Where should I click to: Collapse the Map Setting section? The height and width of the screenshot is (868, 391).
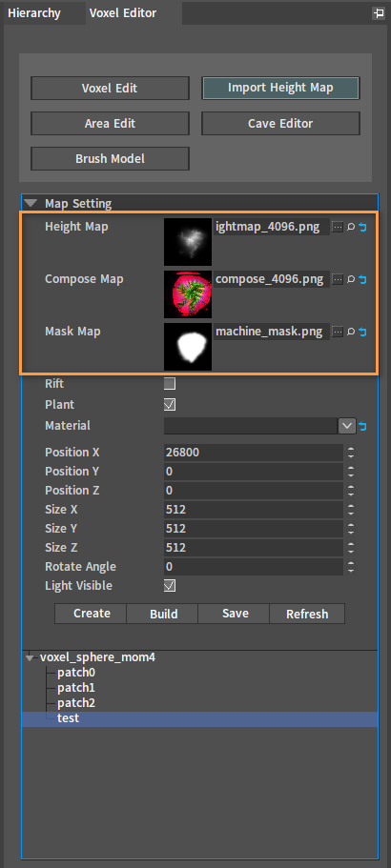31,203
